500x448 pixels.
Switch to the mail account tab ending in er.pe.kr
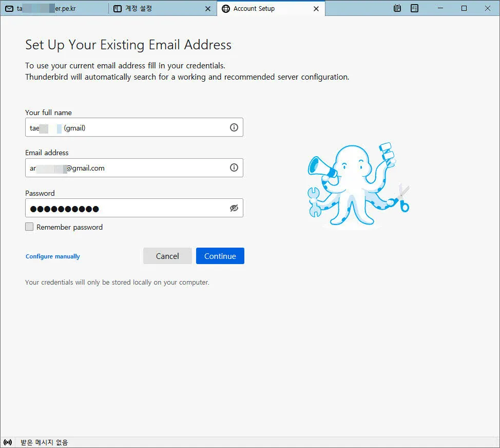(x=54, y=9)
